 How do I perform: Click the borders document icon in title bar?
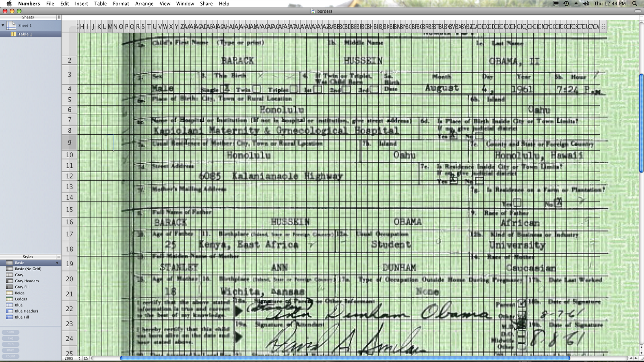313,11
